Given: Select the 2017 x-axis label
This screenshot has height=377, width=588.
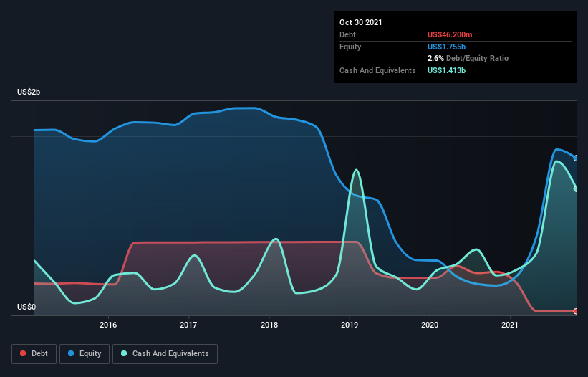Looking at the screenshot, I should pos(188,325).
